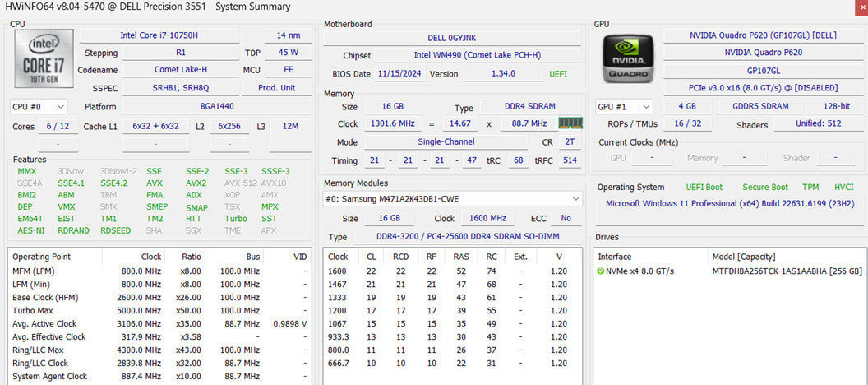This screenshot has height=385, width=868.
Task: Click the BGA1440 platform field
Action: point(217,106)
